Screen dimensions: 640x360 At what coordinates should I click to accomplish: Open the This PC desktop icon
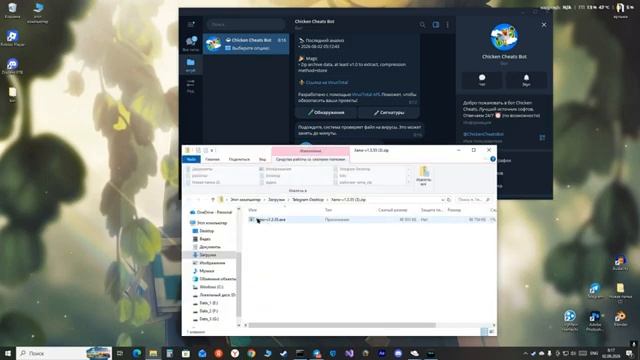click(38, 12)
